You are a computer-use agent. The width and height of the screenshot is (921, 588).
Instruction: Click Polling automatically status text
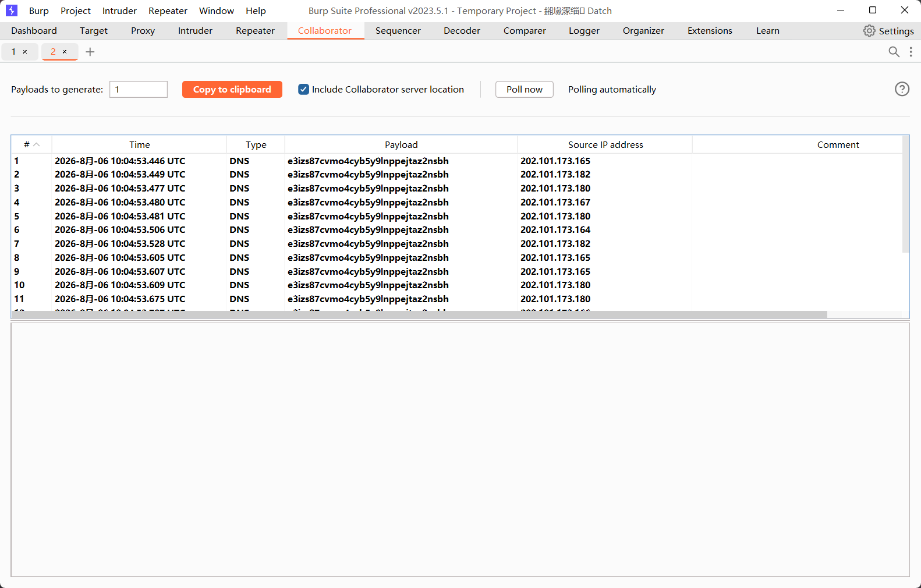click(x=612, y=89)
